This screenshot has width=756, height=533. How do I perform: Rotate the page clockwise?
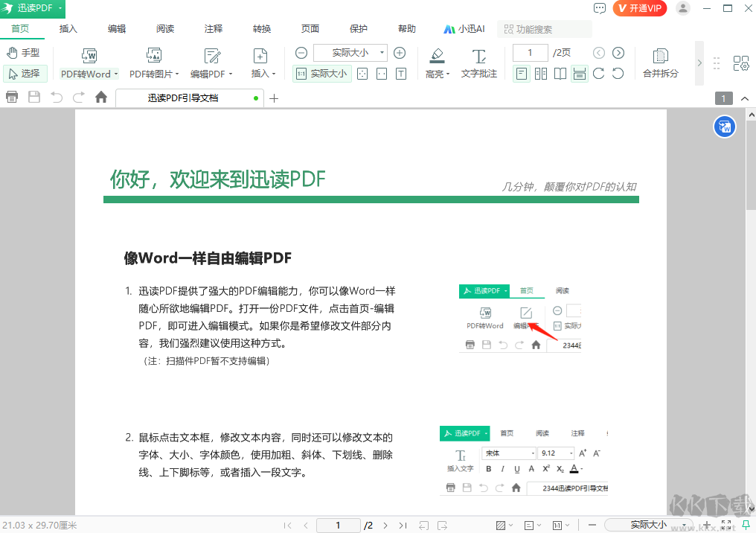point(598,74)
